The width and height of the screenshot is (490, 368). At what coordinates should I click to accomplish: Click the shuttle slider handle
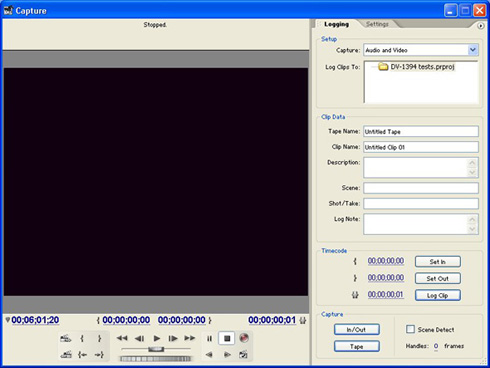pos(156,349)
